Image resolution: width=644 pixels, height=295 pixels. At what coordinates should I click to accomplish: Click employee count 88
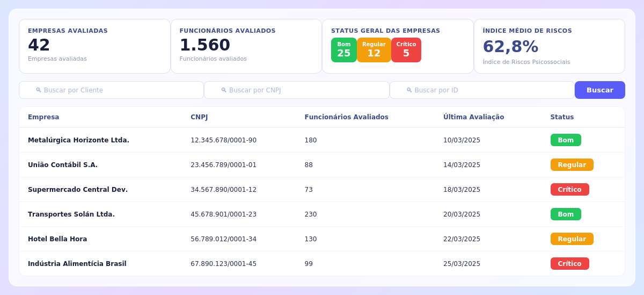click(309, 165)
